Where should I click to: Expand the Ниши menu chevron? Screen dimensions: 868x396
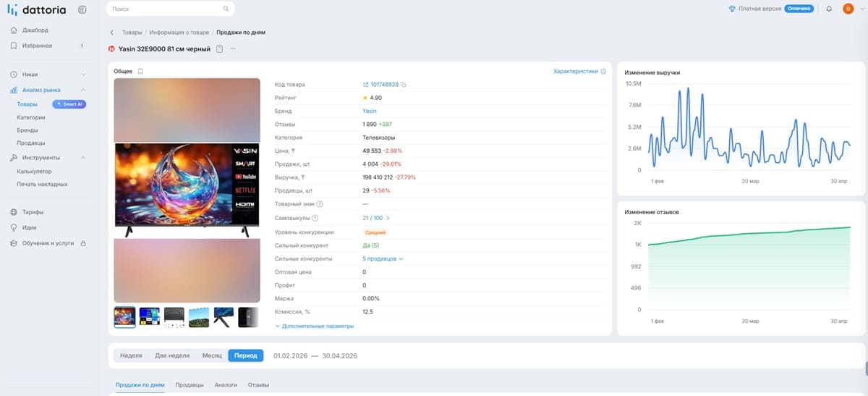click(83, 75)
